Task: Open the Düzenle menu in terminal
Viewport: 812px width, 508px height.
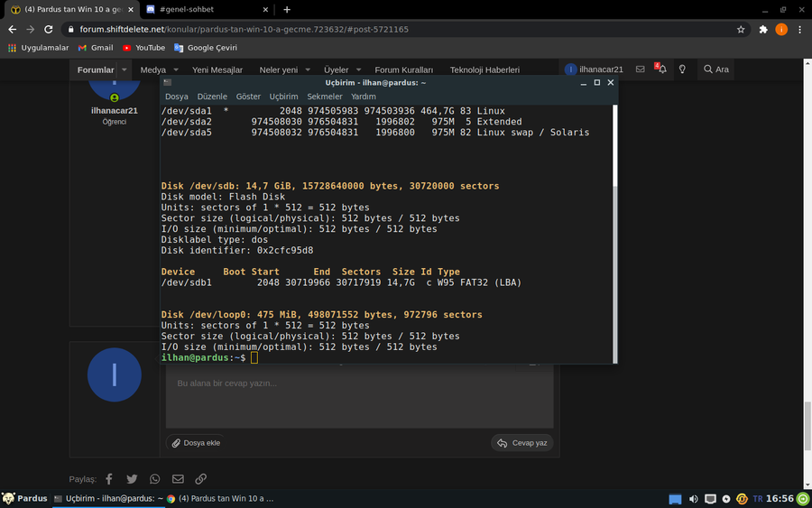Action: (212, 97)
